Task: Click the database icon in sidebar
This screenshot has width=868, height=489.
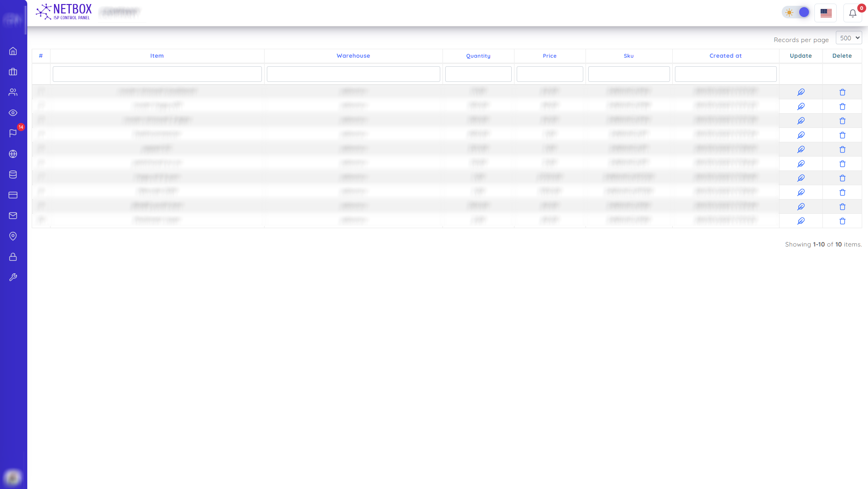Action: point(13,174)
